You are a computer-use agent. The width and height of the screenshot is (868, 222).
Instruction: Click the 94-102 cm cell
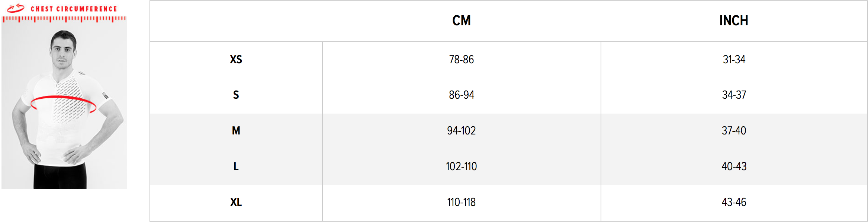pos(462,130)
